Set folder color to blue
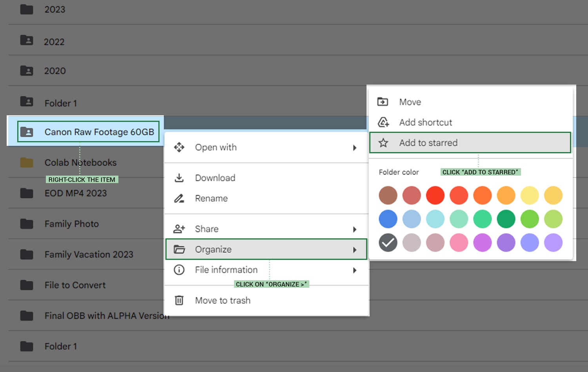The image size is (588, 372). (388, 219)
